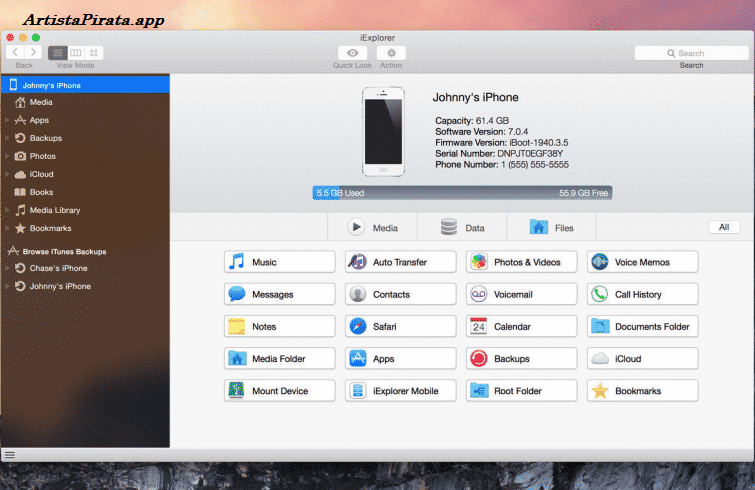
Task: Open Voice Memos tile
Action: 642,262
